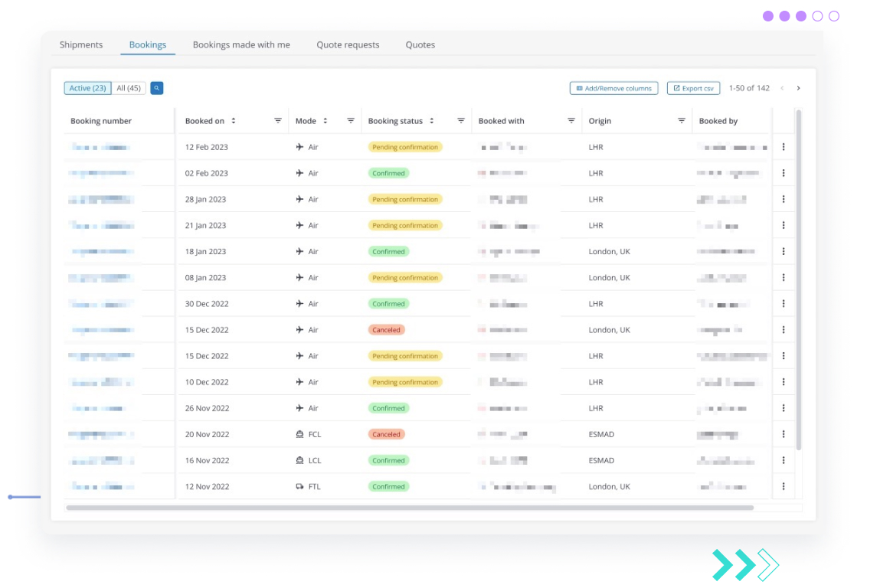Open filter icon for Booked with column
Image resolution: width=893 pixels, height=588 pixels.
coord(571,121)
